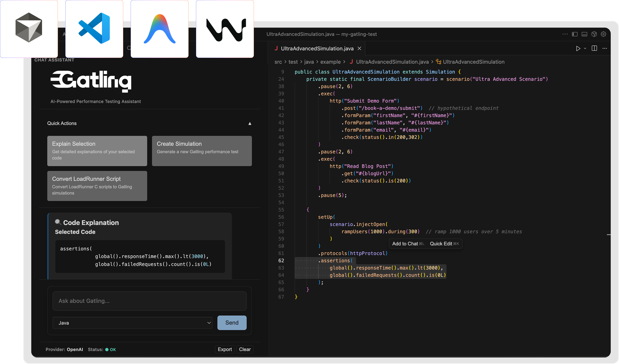Click the split editor right icon

pos(594,48)
